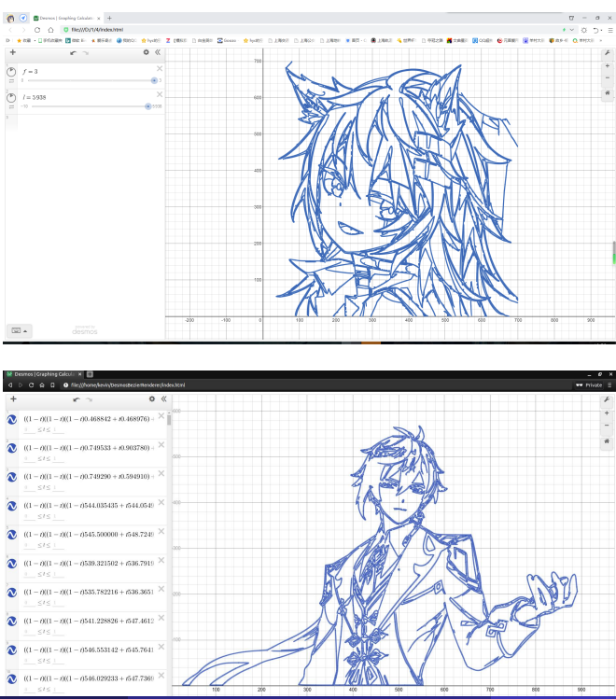This screenshot has width=616, height=699.
Task: Go home in bottom browser
Action: [x=42, y=385]
